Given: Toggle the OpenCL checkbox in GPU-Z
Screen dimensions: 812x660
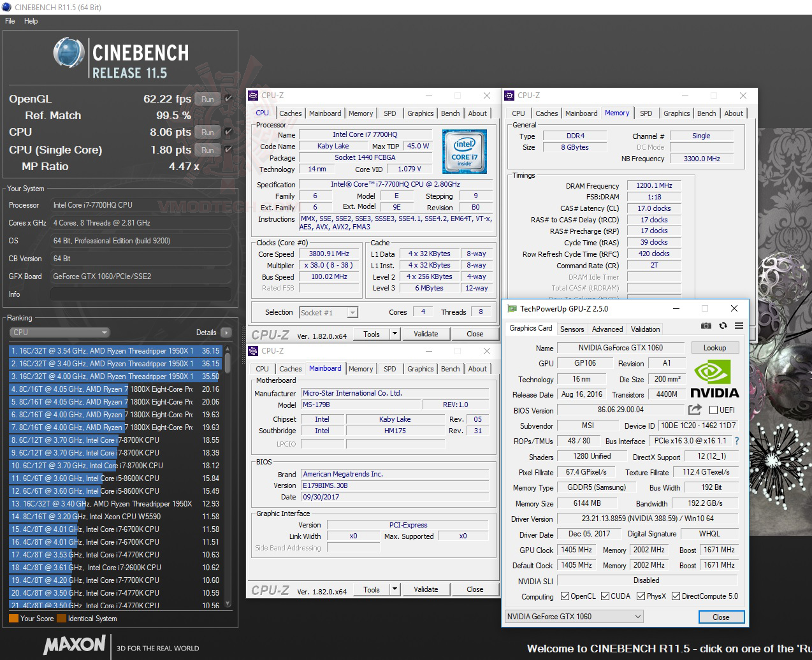Looking at the screenshot, I should 565,596.
